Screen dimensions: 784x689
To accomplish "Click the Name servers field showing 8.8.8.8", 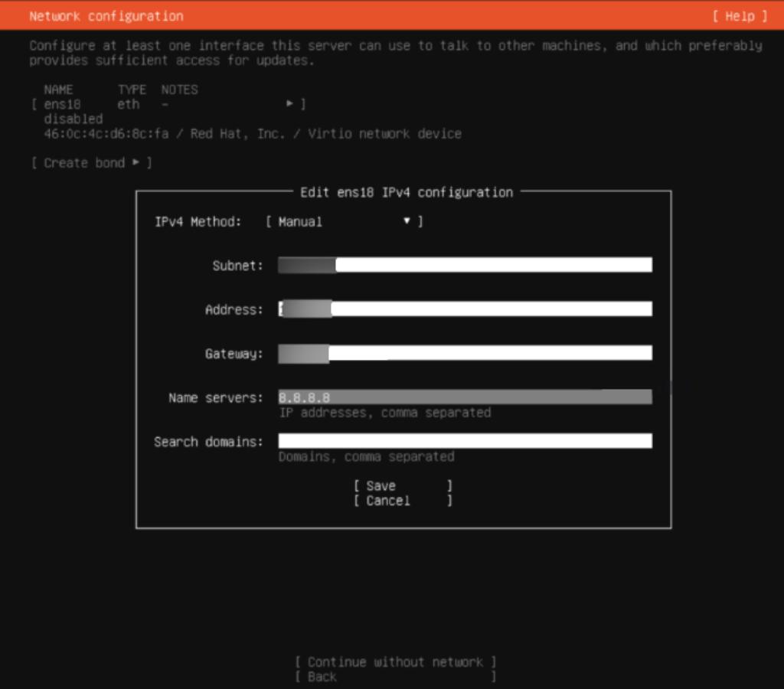I will 465,397.
